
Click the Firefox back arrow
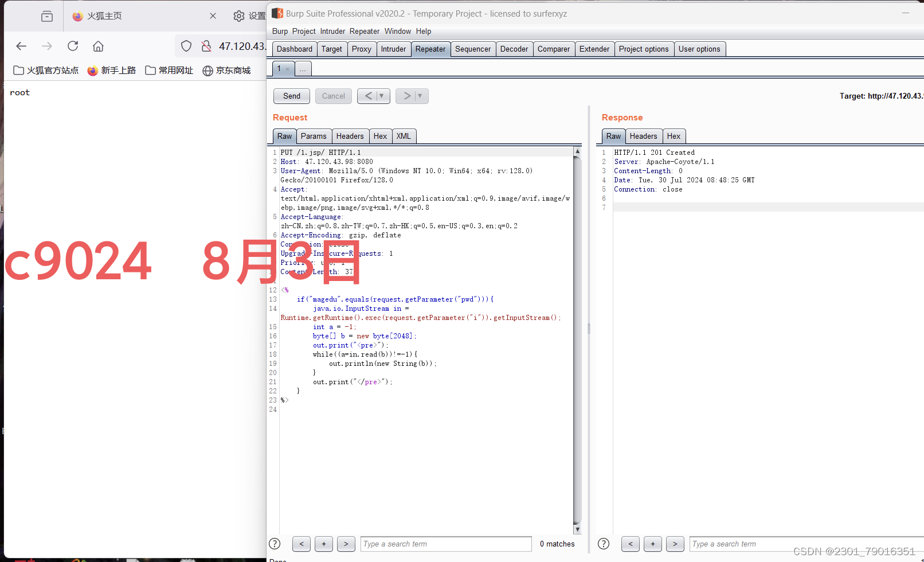tap(21, 46)
